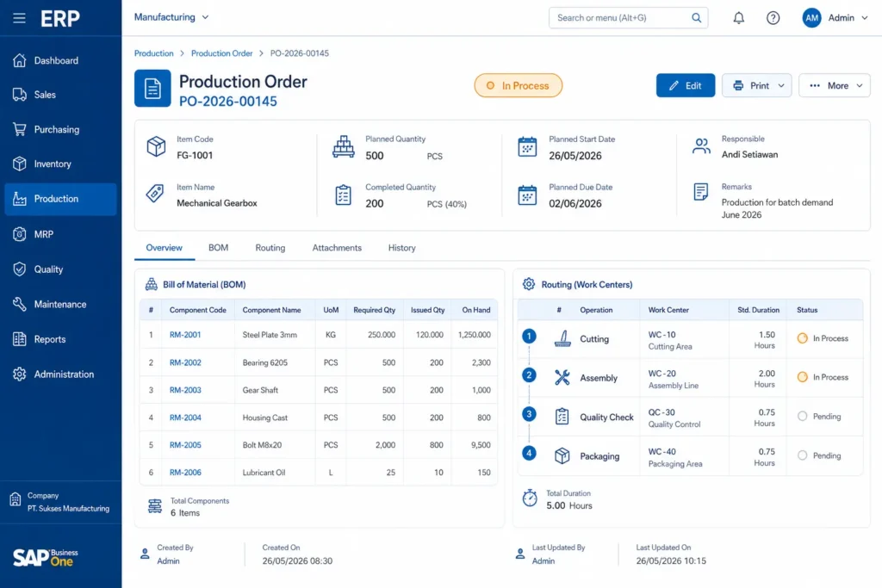Select the Pending status circle for Packaging
Viewport: 882px width, 588px height.
pos(802,456)
